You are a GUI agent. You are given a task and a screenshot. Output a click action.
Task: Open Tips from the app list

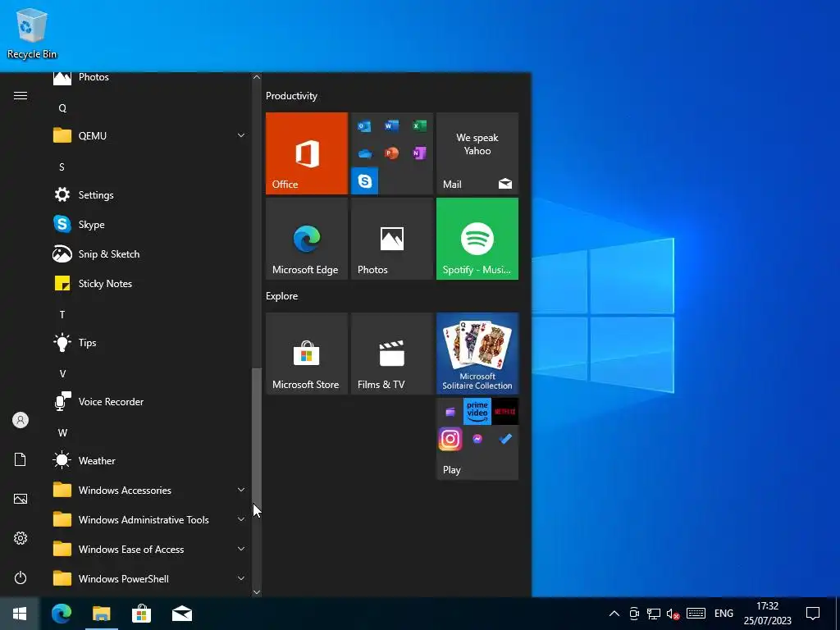(x=150, y=342)
